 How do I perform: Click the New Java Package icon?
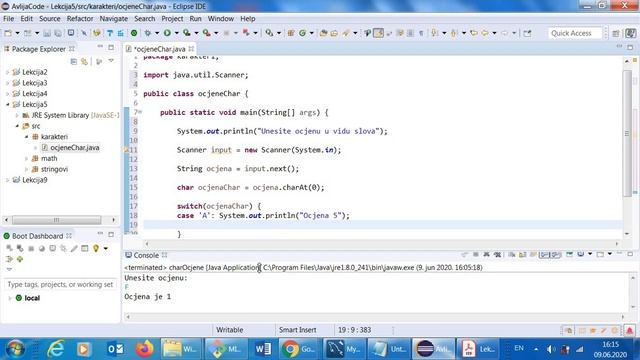click(x=291, y=33)
